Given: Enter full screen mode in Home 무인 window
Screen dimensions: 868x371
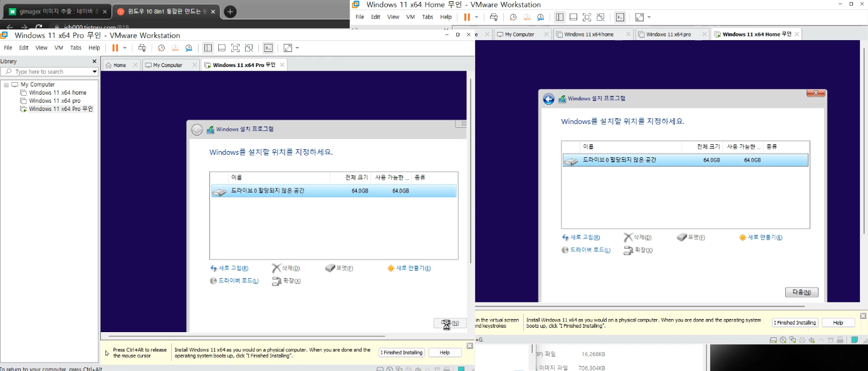Looking at the screenshot, I should point(587,17).
